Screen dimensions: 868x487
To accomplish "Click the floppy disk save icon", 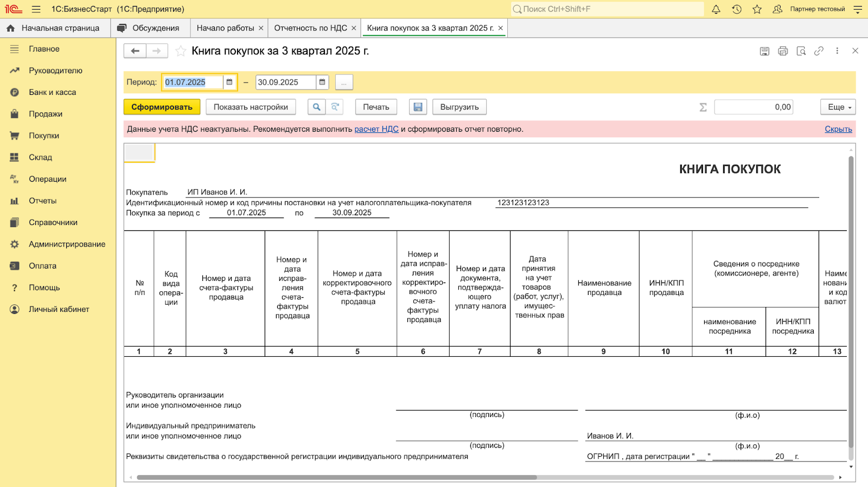I will [x=418, y=107].
